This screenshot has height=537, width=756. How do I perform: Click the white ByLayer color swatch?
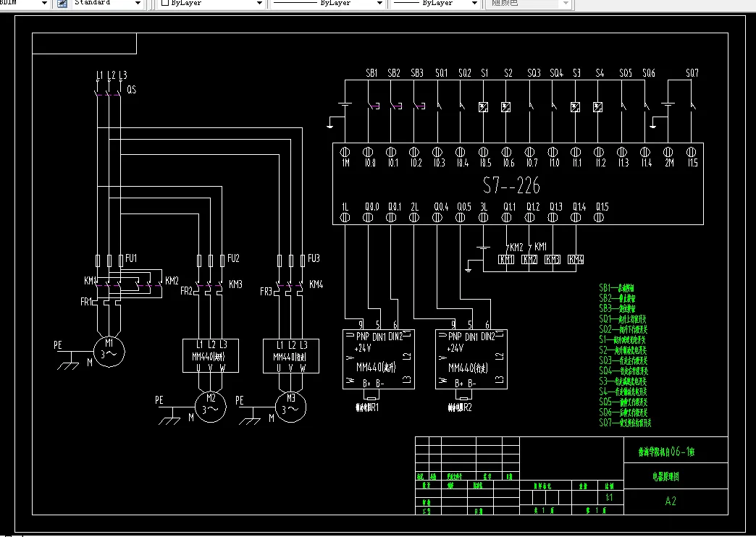[165, 3]
